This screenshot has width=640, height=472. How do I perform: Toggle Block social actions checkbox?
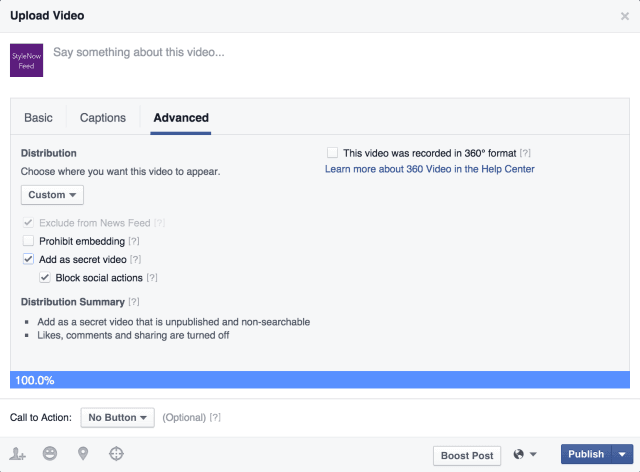click(45, 277)
